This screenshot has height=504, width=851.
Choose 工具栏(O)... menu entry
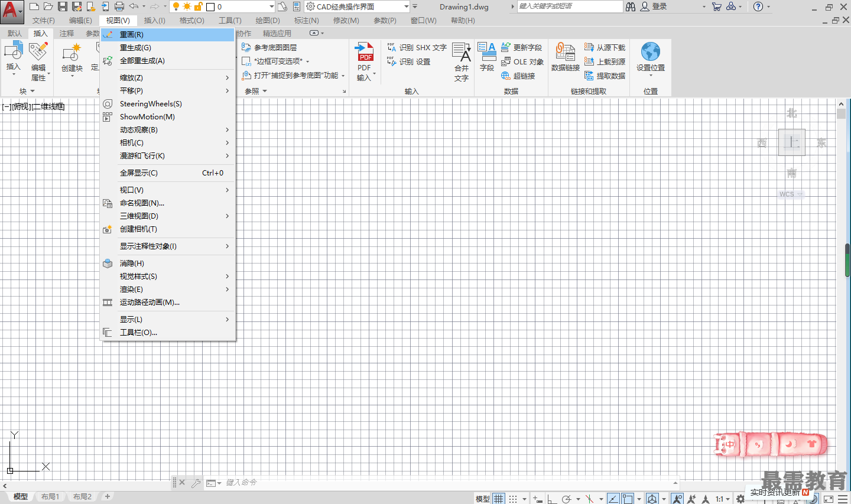[168, 332]
